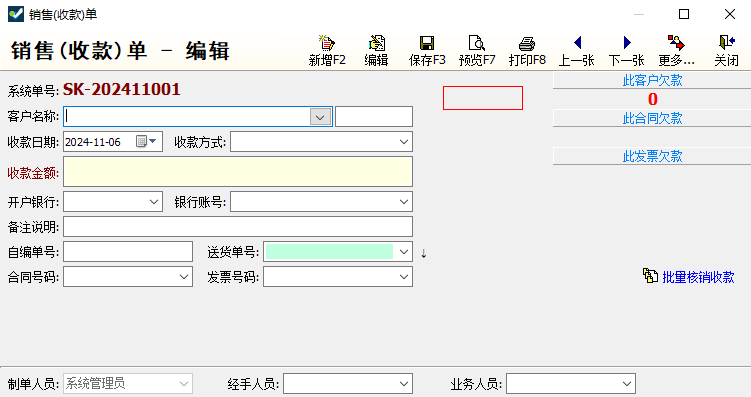Expand the 客户名称 dropdown
The image size is (751, 397).
click(x=320, y=117)
